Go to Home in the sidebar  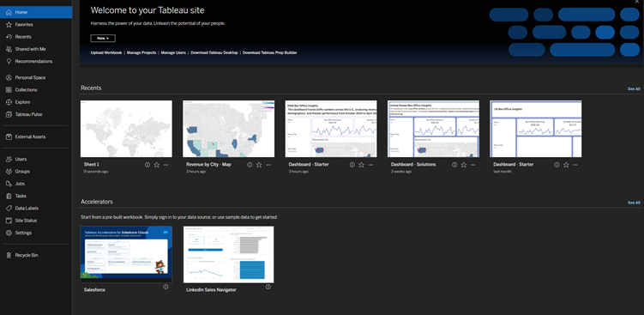pos(36,12)
